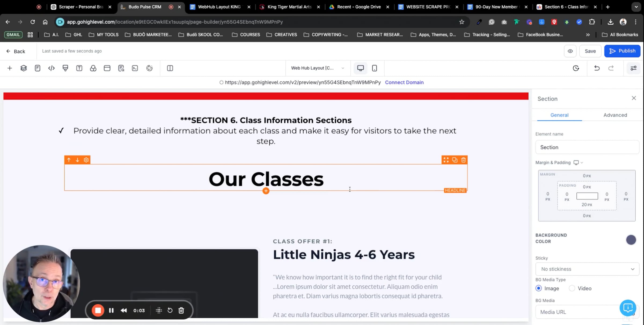Open the background color swatch
This screenshot has width=644, height=325.
point(631,240)
